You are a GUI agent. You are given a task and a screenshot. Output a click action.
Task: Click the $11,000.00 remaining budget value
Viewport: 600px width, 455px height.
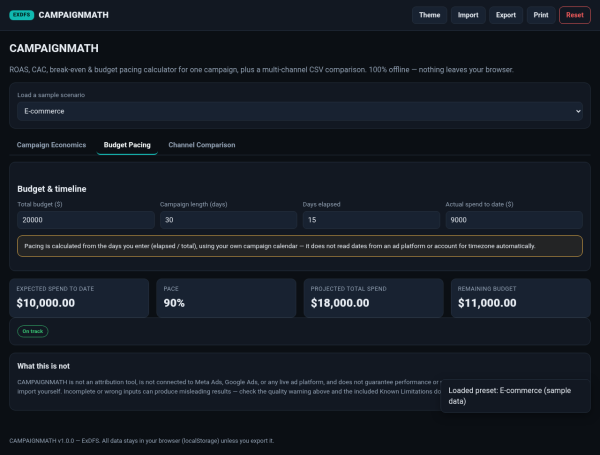click(487, 303)
